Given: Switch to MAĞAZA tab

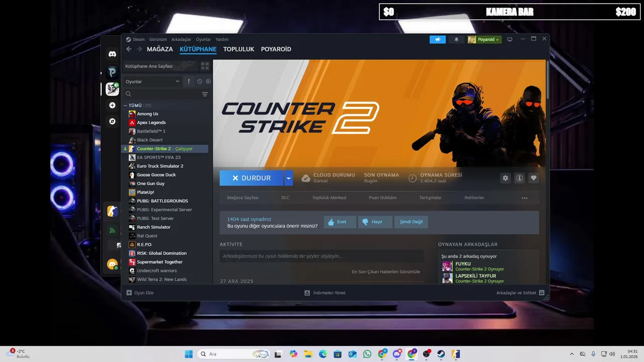Looking at the screenshot, I should [x=160, y=49].
